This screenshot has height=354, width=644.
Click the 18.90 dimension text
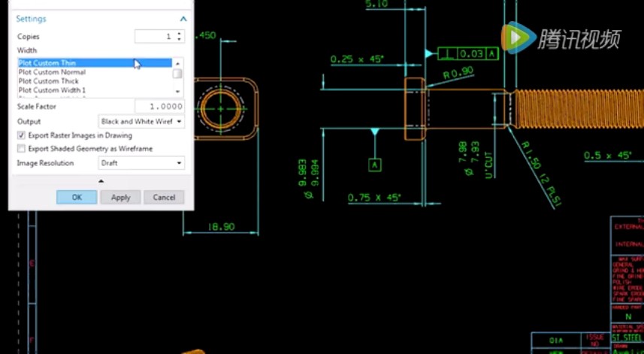(x=221, y=227)
